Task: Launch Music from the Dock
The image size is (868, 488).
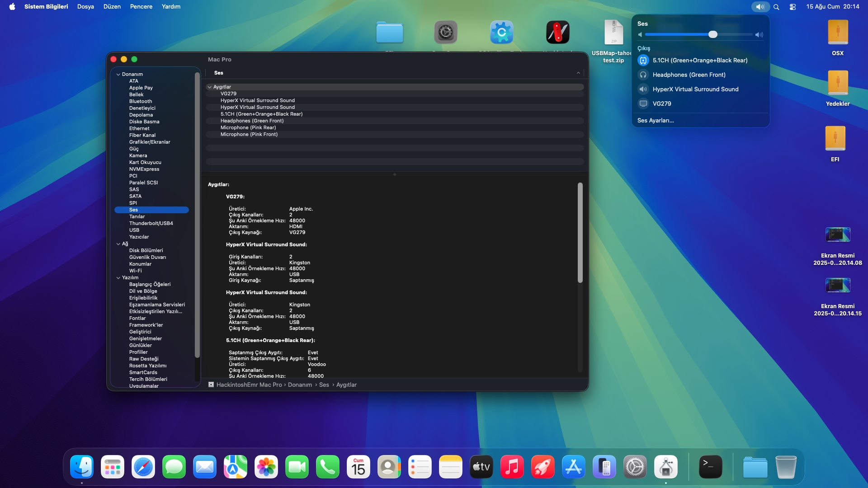Action: click(x=512, y=466)
